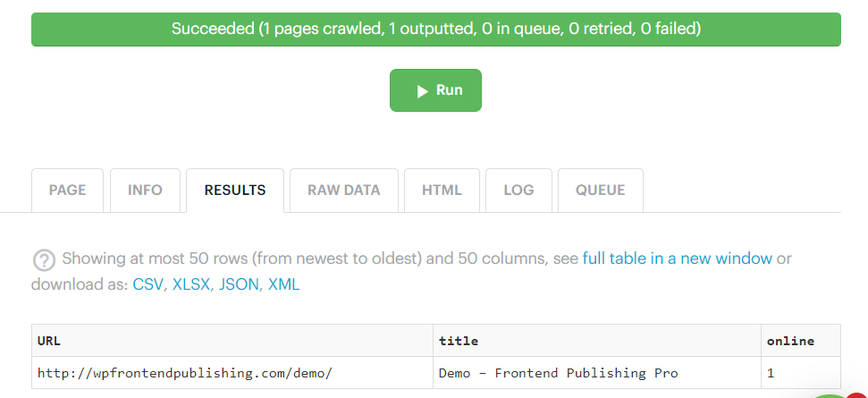868x398 pixels.
Task: Switch to the RAW DATA tab
Action: (x=344, y=191)
